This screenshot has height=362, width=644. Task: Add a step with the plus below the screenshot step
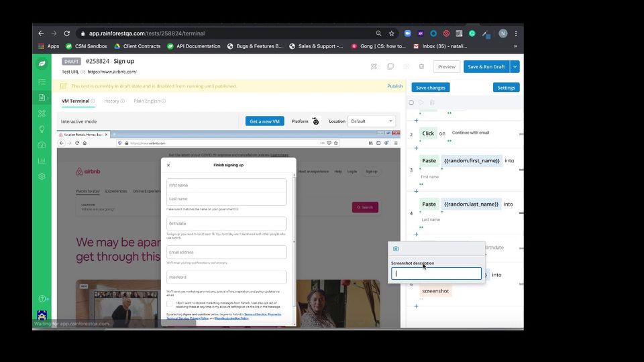[416, 306]
